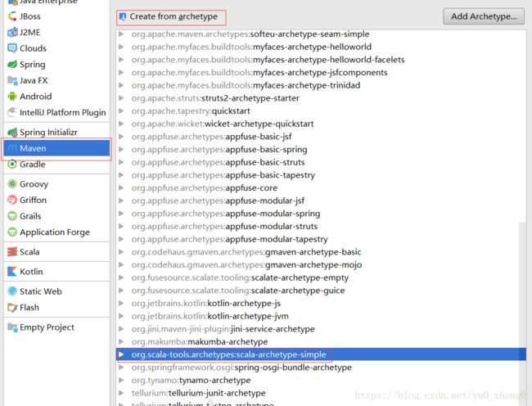Select org.apache.tapestry:quickstart row
532x406 pixels.
tap(321, 111)
